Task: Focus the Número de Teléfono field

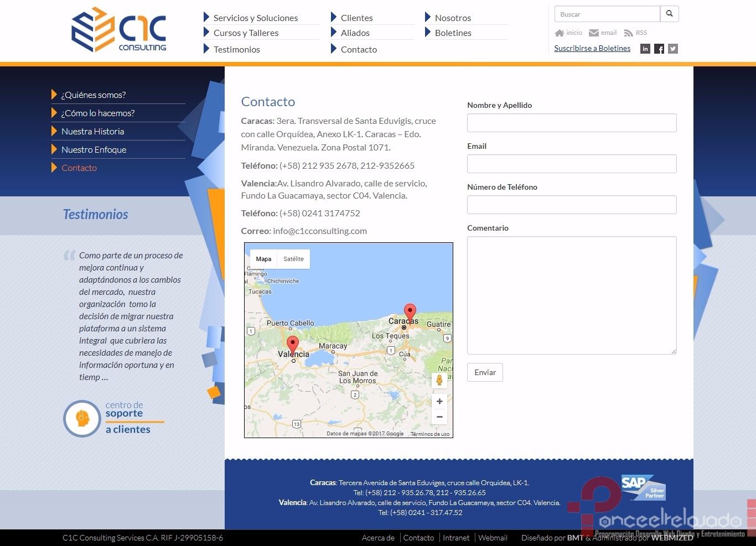Action: (572, 205)
